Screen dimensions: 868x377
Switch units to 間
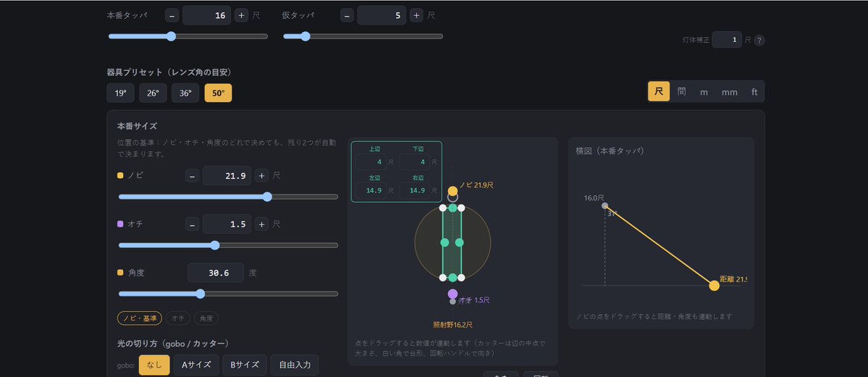(x=681, y=92)
